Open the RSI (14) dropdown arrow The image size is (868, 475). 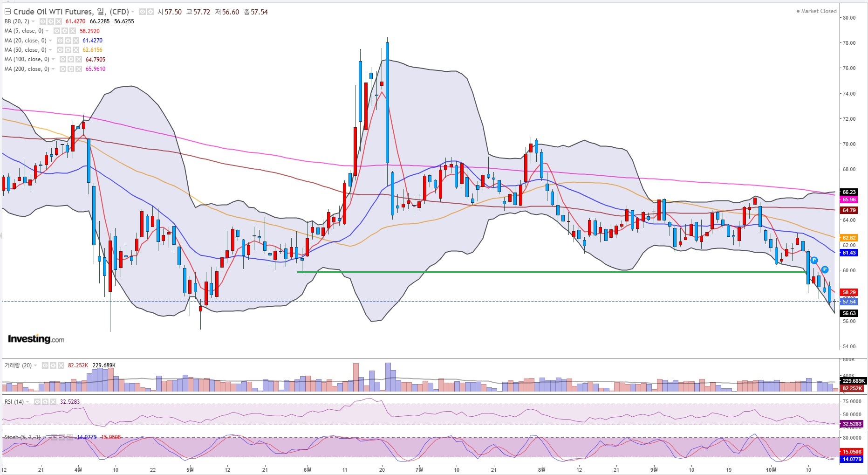[28, 402]
